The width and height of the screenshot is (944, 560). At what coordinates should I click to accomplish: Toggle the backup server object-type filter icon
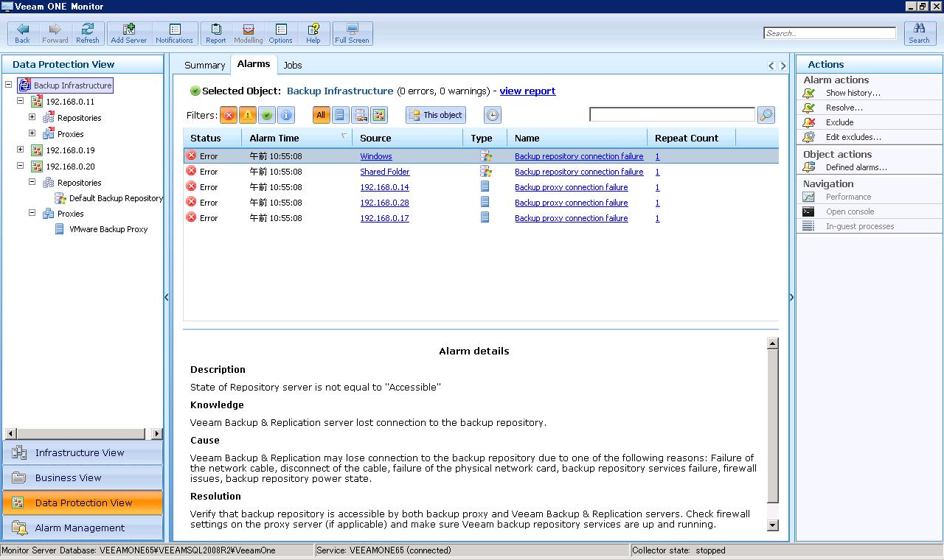[379, 115]
